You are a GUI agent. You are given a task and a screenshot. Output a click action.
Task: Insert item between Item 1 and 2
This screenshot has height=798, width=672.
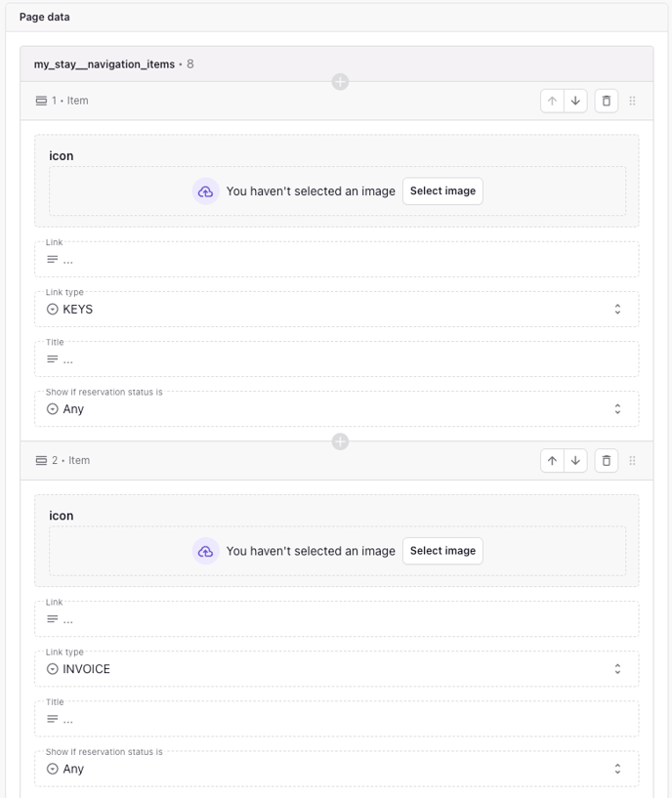coord(340,441)
